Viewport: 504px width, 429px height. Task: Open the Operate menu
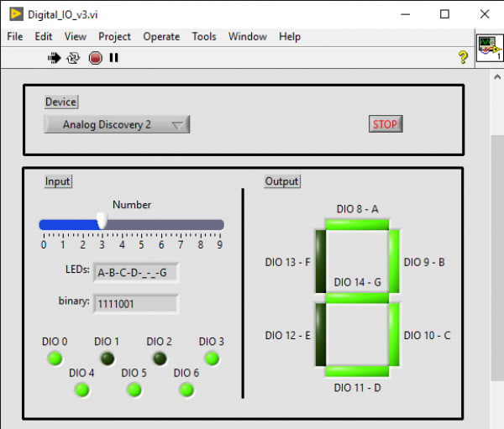click(x=161, y=37)
